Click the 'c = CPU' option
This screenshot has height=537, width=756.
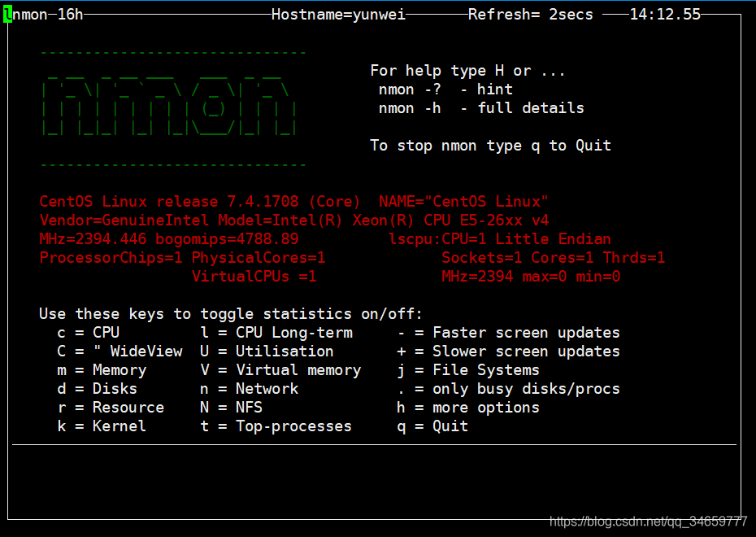(89, 333)
